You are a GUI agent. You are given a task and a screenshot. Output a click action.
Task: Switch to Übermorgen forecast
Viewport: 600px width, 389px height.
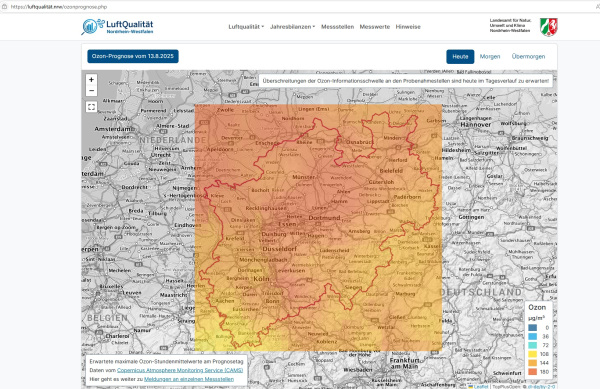tap(528, 57)
